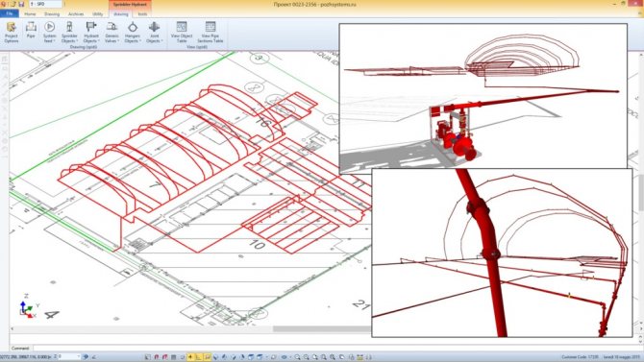644x362 pixels.
Task: Switch to the tools tab under Sprinkler Hydrant
Action: [x=142, y=14]
